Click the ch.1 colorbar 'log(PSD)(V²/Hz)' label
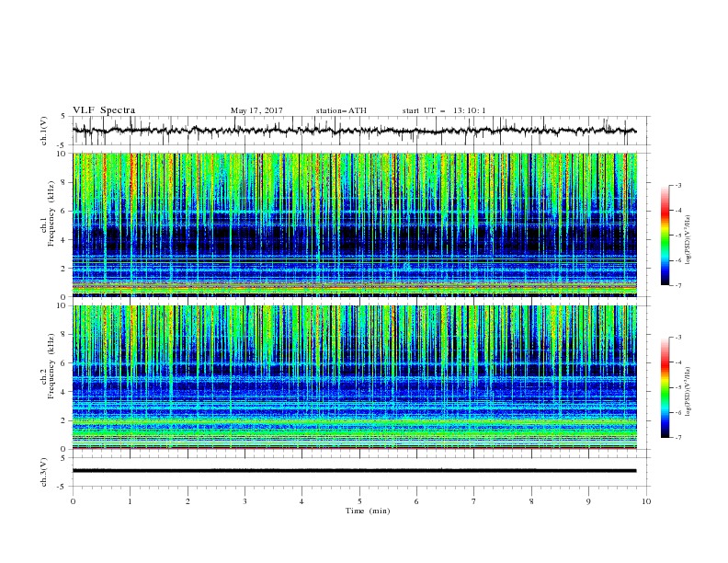The width and height of the screenshot is (728, 563). pos(688,240)
